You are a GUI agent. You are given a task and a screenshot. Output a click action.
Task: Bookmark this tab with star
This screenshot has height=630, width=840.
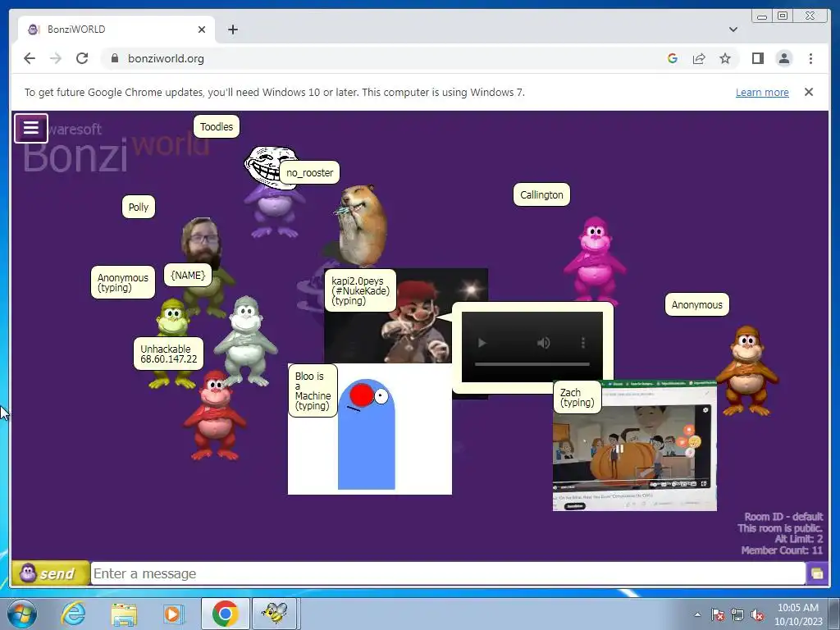coord(725,58)
